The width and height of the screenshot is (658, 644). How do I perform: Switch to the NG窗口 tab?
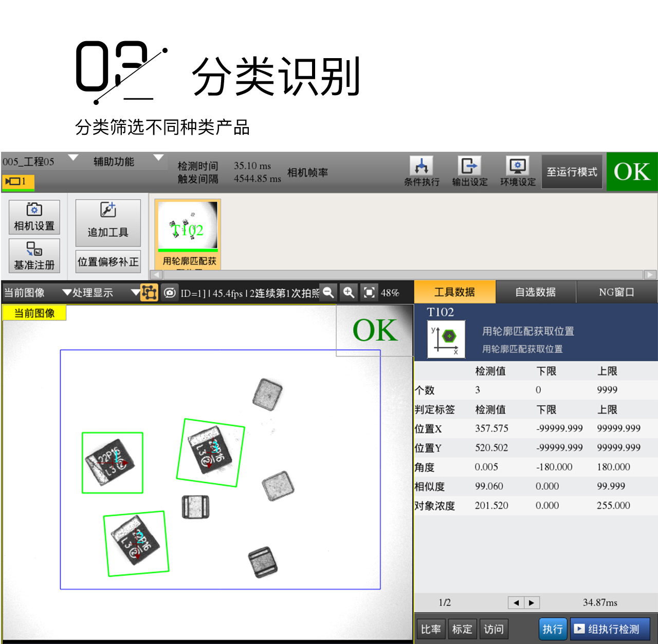point(616,292)
